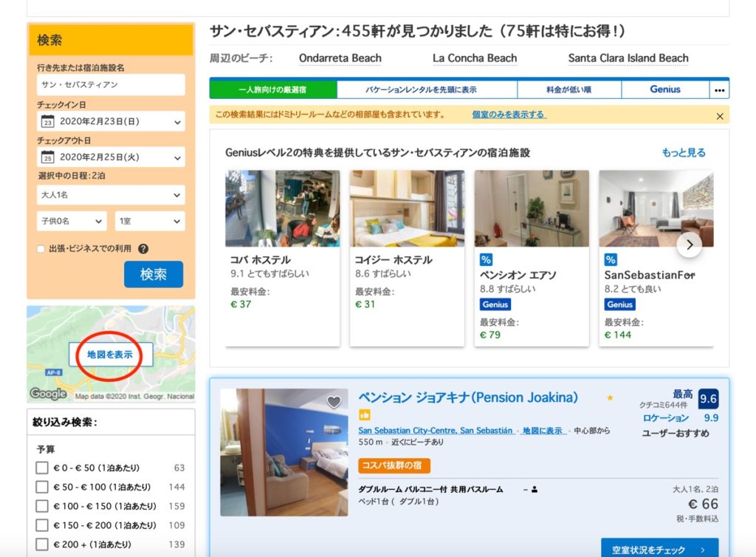
Task: Sort by 料金が低い順 tab
Action: click(x=569, y=89)
